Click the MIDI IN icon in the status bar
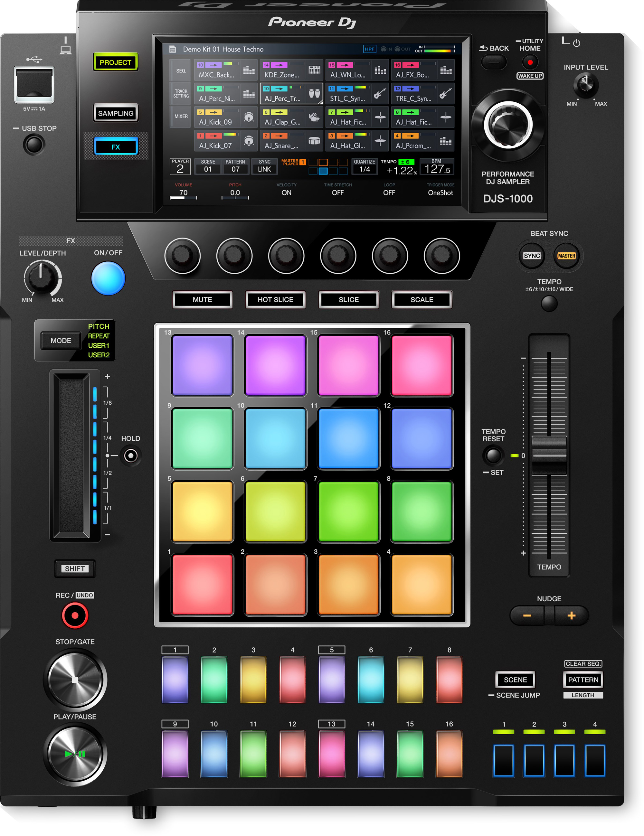This screenshot has width=644, height=836. [x=384, y=49]
